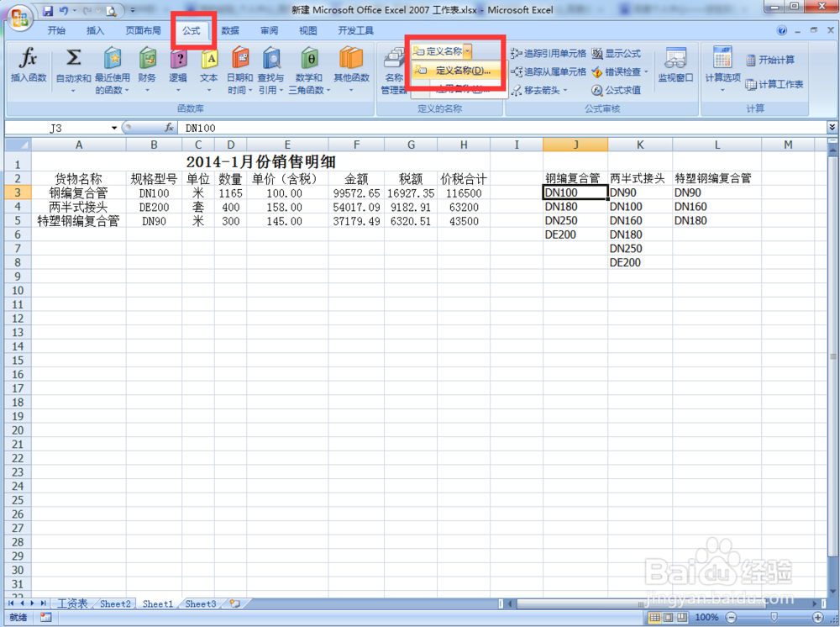Expand the formula bar
The height and width of the screenshot is (627, 840).
(832, 128)
